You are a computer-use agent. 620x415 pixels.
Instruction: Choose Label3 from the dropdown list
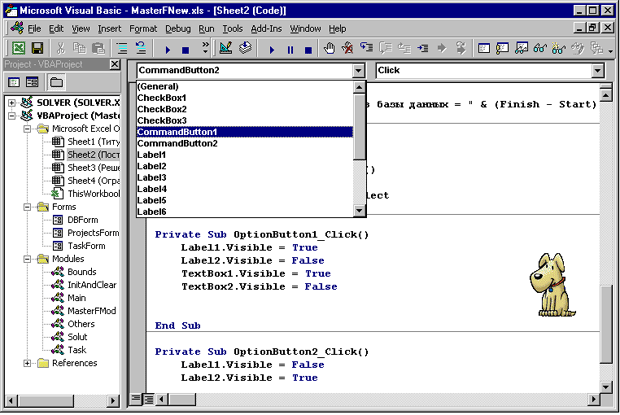pos(245,177)
